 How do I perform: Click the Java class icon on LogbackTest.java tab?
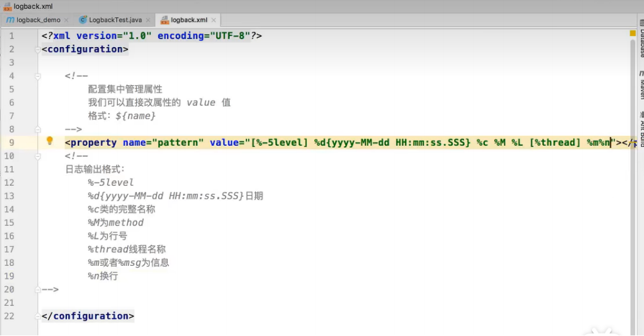click(x=83, y=20)
